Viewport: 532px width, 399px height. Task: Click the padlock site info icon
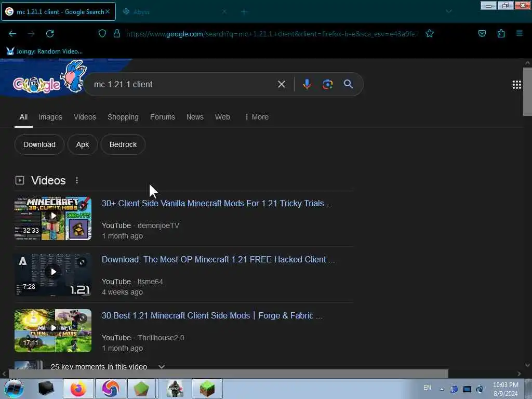[x=117, y=33]
